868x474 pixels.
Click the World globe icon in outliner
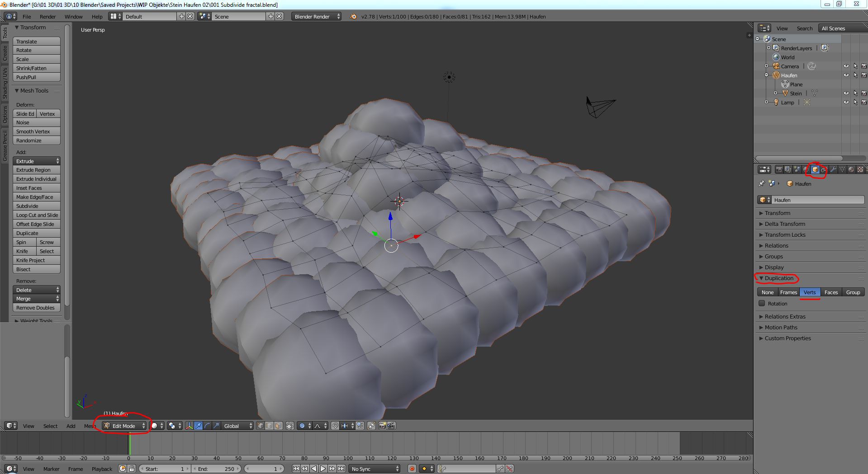pos(776,57)
